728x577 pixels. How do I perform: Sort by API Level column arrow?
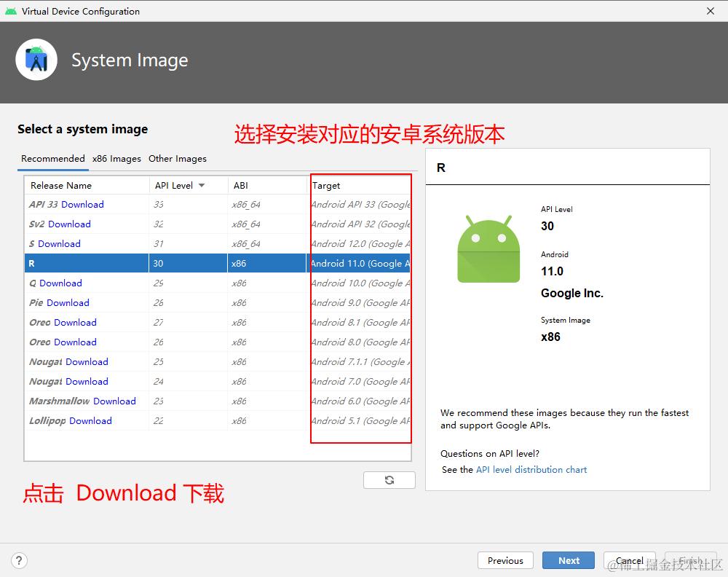pyautogui.click(x=202, y=185)
